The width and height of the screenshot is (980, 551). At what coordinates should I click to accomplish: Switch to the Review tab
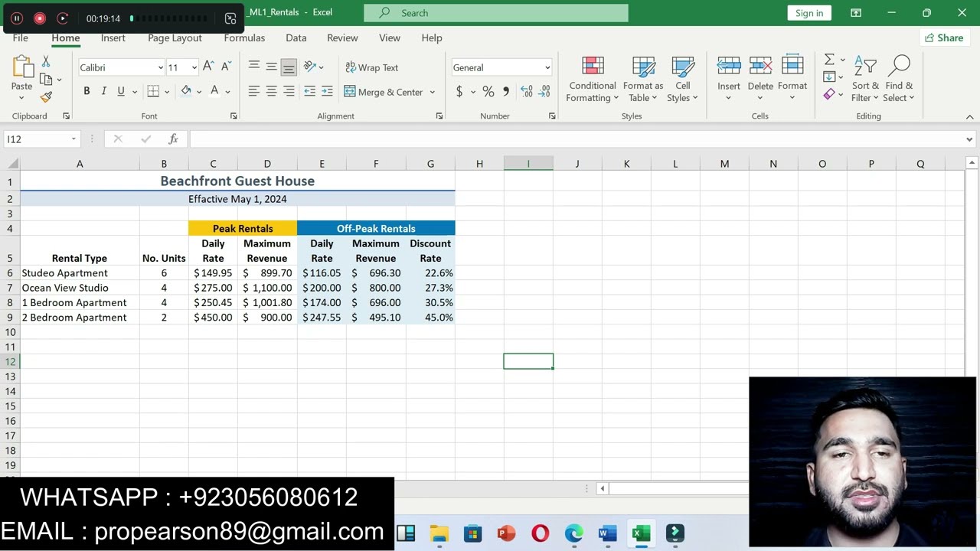point(342,37)
